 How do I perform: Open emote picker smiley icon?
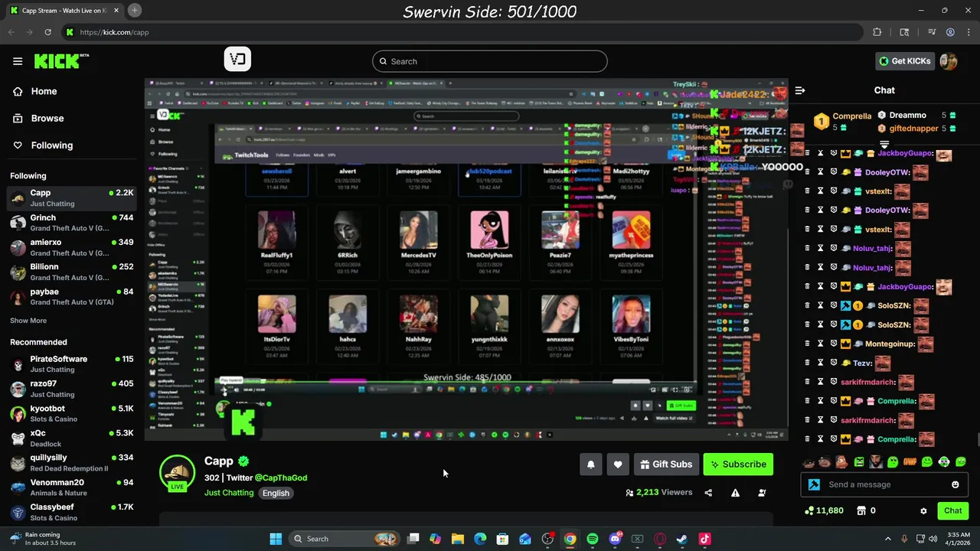955,484
